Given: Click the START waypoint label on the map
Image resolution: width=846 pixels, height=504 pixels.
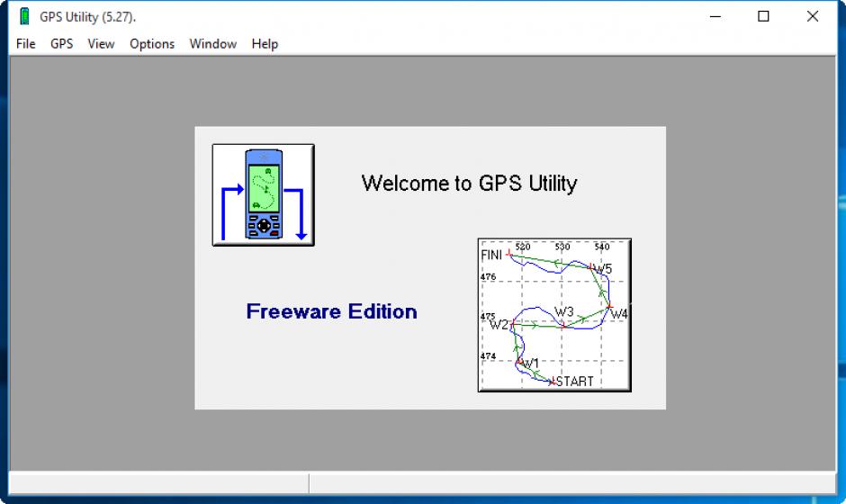Looking at the screenshot, I should 574,382.
